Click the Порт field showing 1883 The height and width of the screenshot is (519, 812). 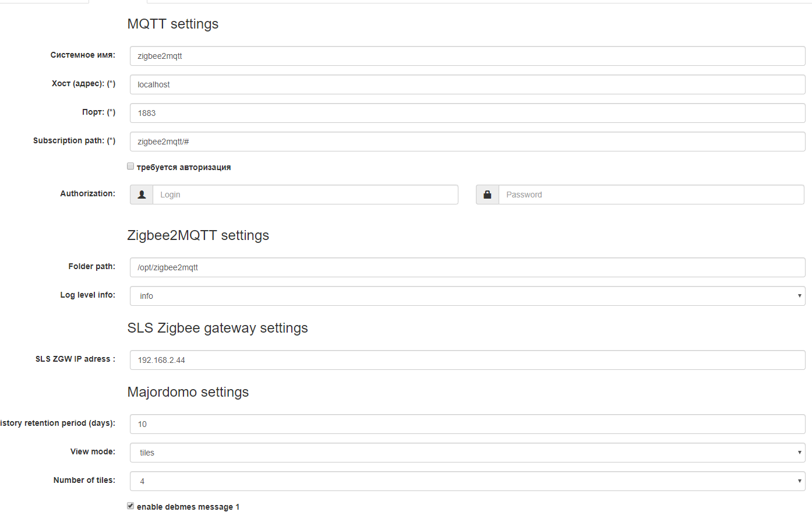[x=467, y=113]
